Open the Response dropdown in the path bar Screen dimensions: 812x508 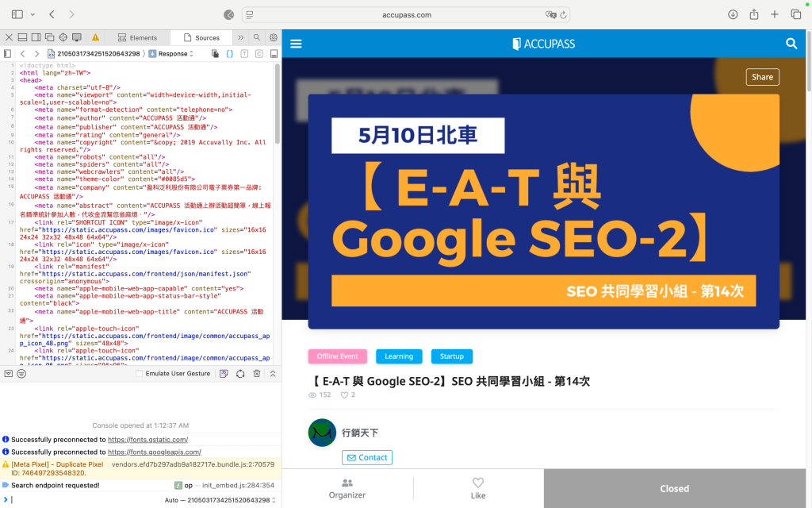(171, 53)
